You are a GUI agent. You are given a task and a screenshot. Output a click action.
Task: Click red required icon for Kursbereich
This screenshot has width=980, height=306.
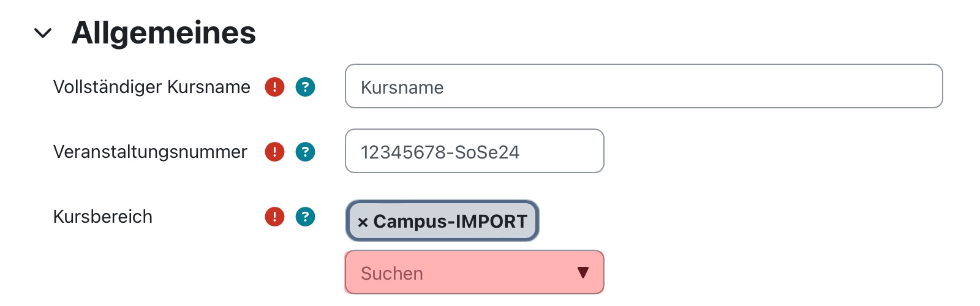pos(274,217)
